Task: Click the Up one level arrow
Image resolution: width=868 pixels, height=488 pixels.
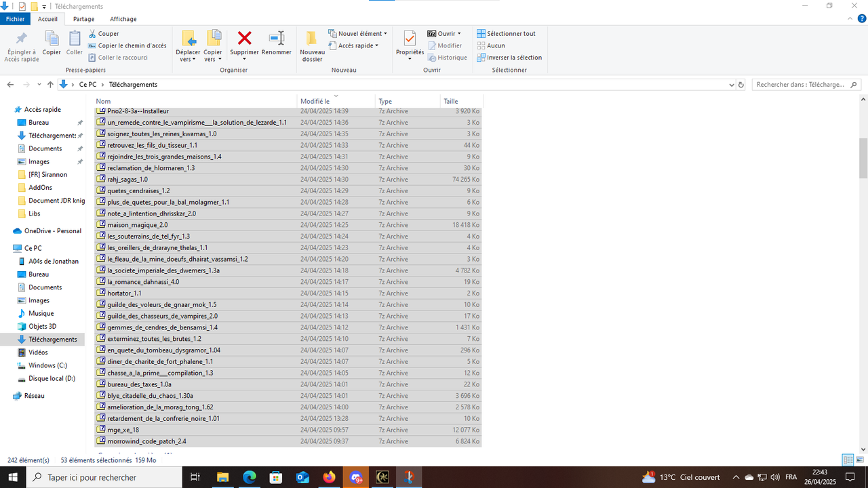Action: pyautogui.click(x=50, y=85)
